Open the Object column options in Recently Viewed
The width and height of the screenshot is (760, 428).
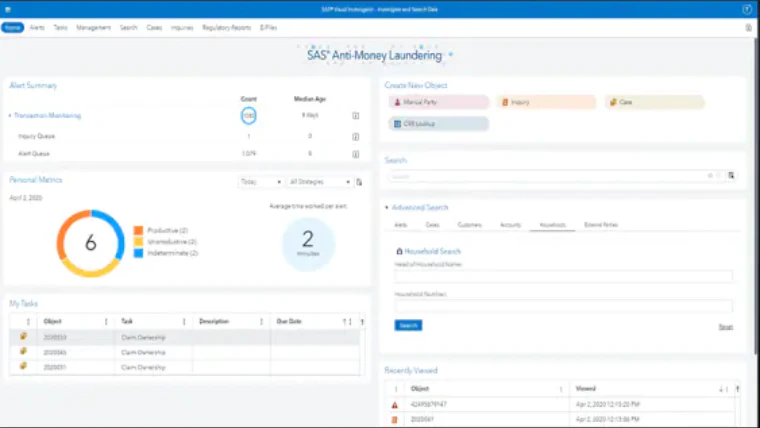[561, 389]
